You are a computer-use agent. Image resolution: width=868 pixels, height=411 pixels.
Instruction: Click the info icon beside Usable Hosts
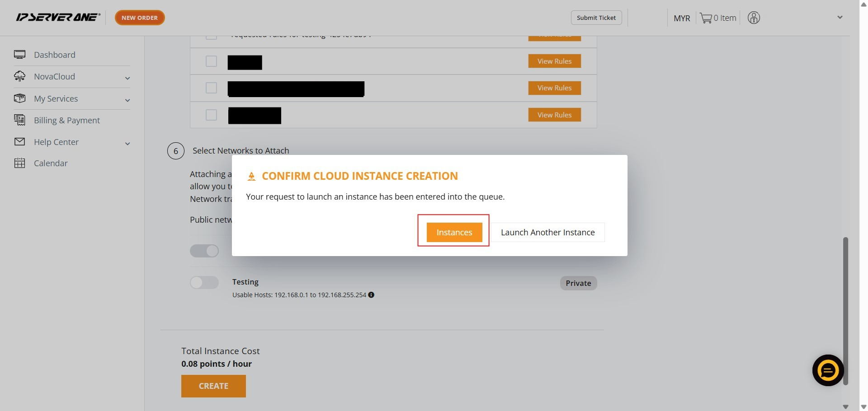pyautogui.click(x=371, y=295)
